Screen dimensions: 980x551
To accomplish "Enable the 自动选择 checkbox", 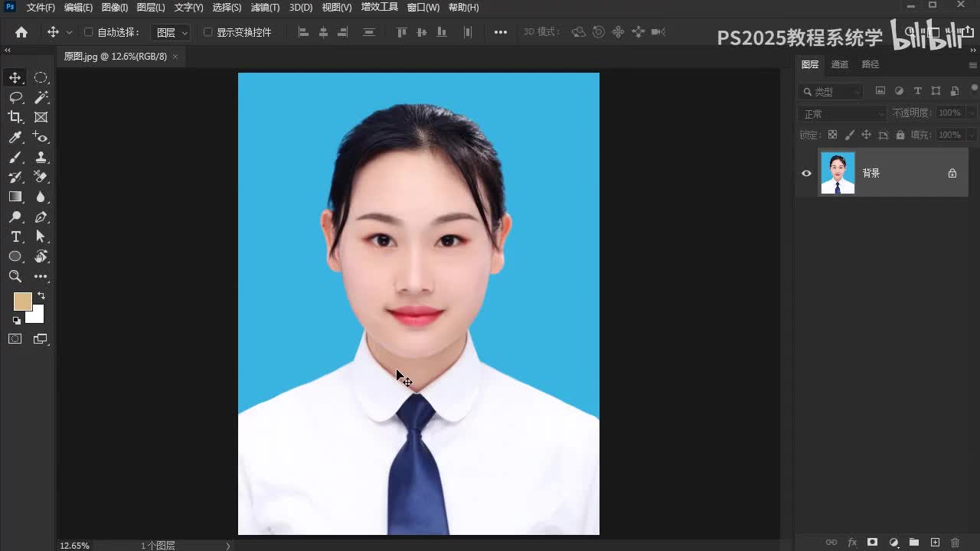I will [88, 32].
